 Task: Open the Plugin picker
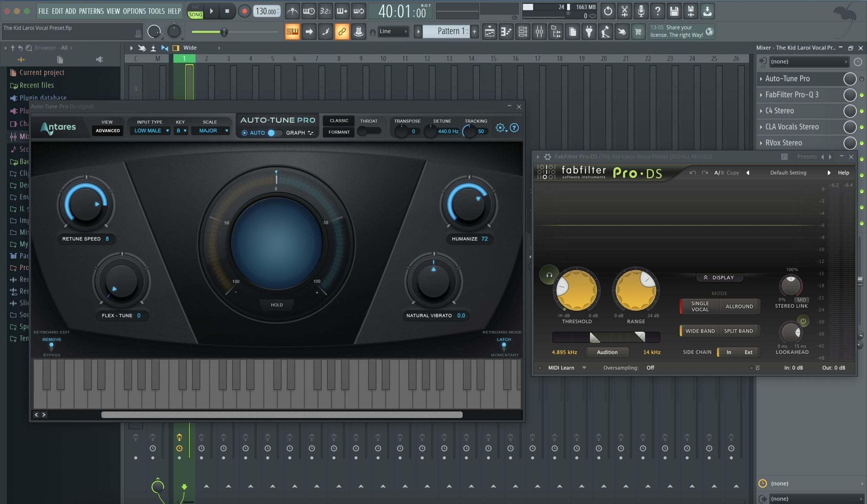pyautogui.click(x=589, y=31)
